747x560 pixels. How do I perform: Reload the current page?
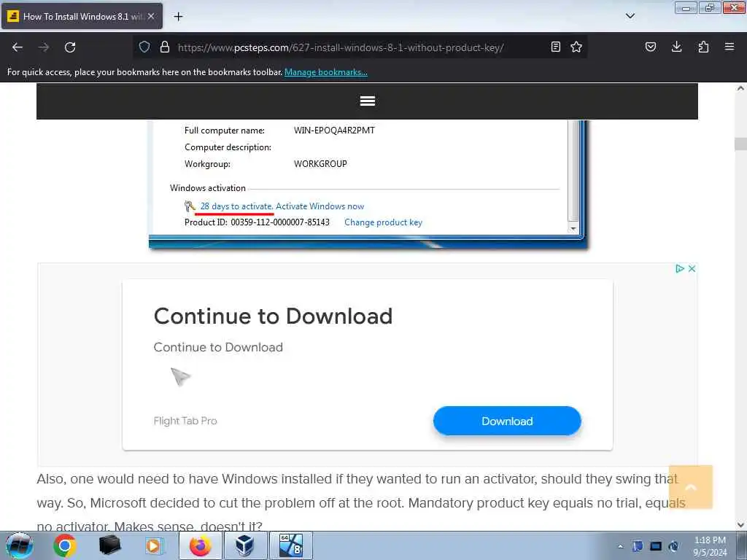pos(70,47)
